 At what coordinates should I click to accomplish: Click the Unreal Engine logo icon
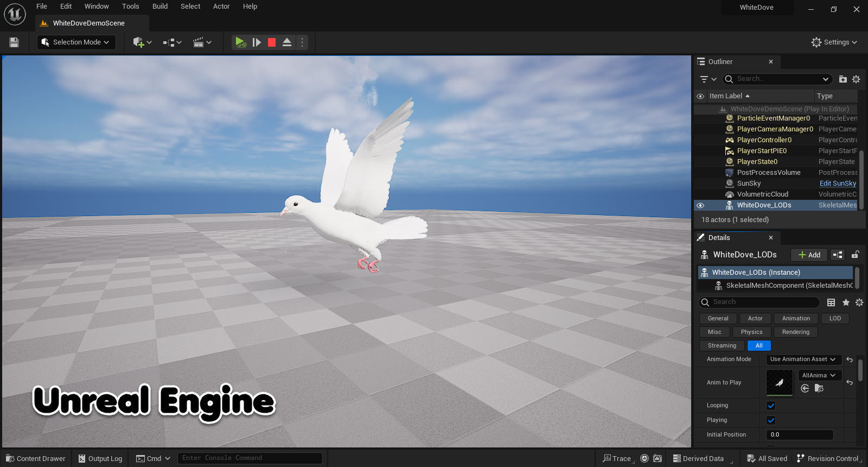(15, 14)
